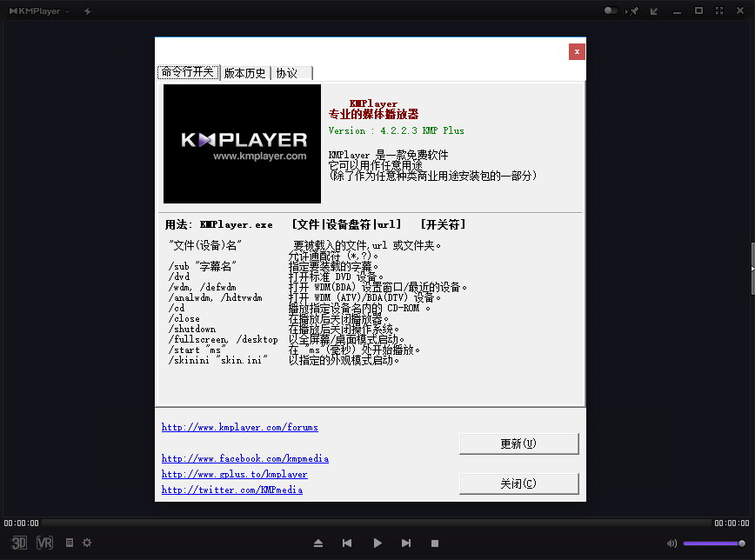Enable VR mode icon
The height and width of the screenshot is (560, 755).
tap(45, 543)
